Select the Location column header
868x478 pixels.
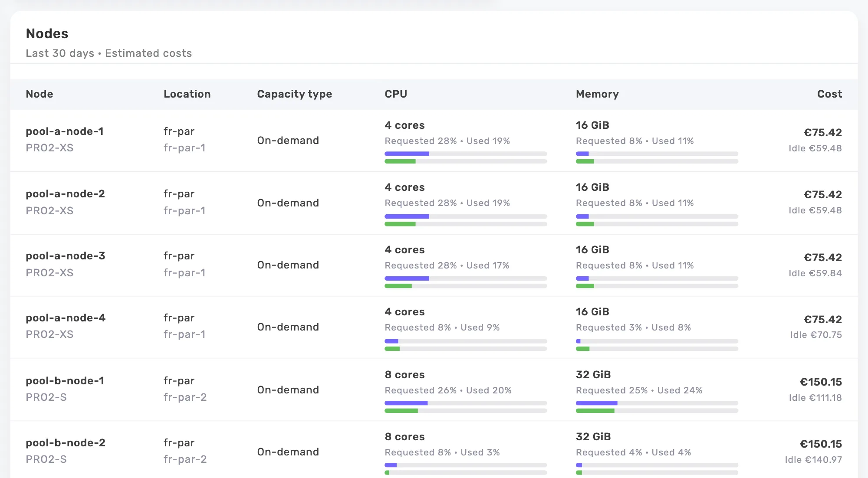187,94
